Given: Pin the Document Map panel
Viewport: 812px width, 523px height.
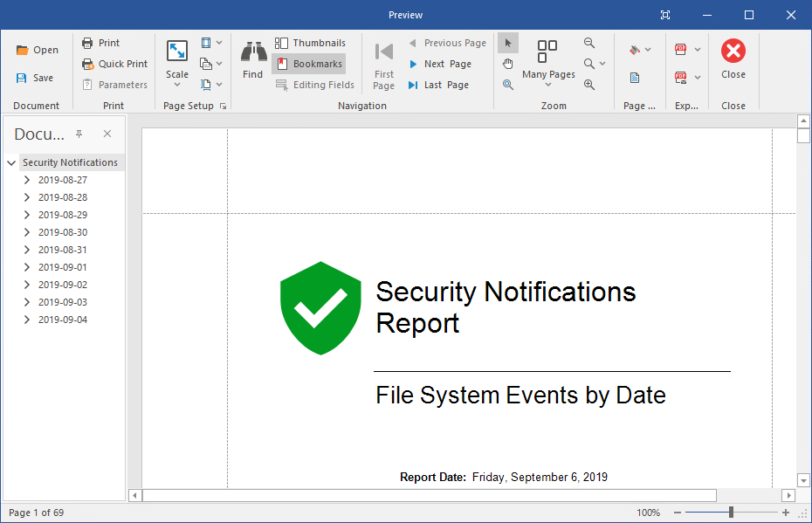Looking at the screenshot, I should (79, 134).
